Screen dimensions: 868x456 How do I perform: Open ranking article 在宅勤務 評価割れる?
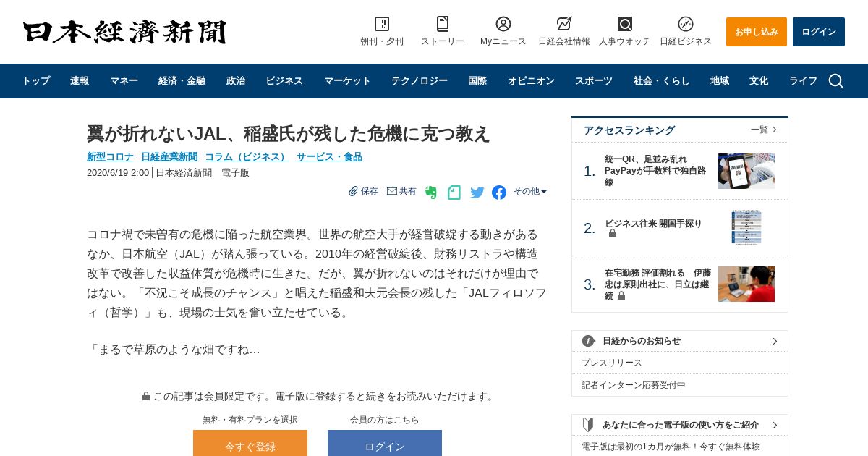tap(658, 284)
